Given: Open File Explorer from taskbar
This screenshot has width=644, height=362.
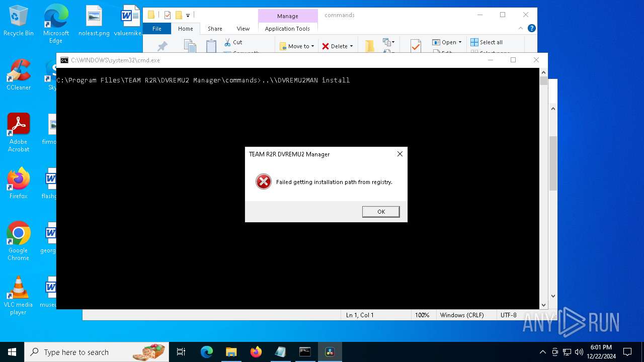Looking at the screenshot, I should pyautogui.click(x=231, y=352).
